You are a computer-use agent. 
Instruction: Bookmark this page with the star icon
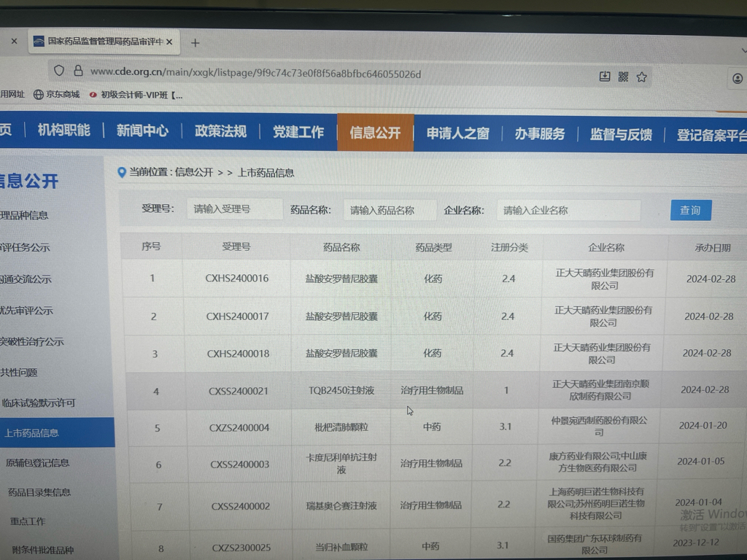coord(642,77)
